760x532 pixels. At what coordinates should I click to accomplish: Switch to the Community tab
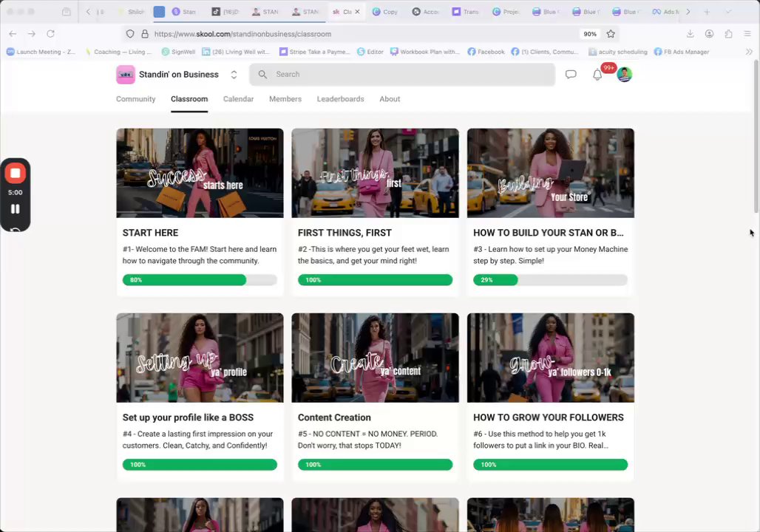tap(136, 99)
